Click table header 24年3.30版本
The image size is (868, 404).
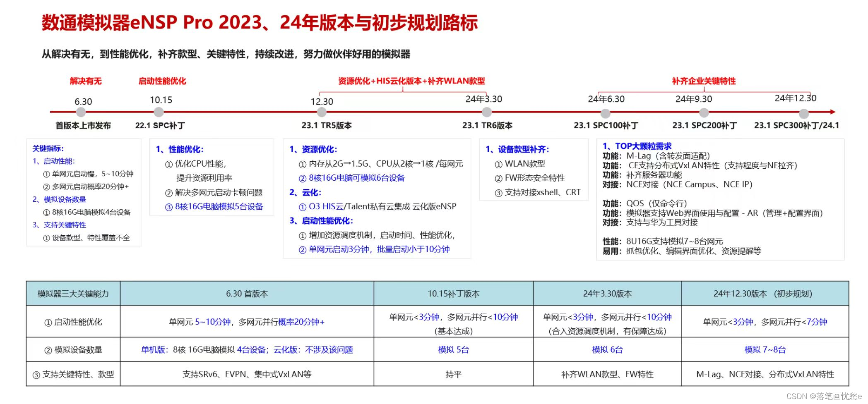(608, 294)
